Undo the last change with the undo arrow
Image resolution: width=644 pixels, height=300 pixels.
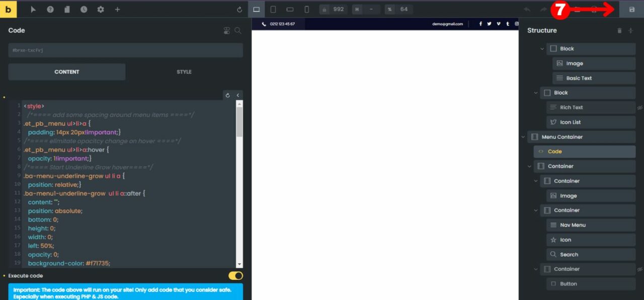526,9
